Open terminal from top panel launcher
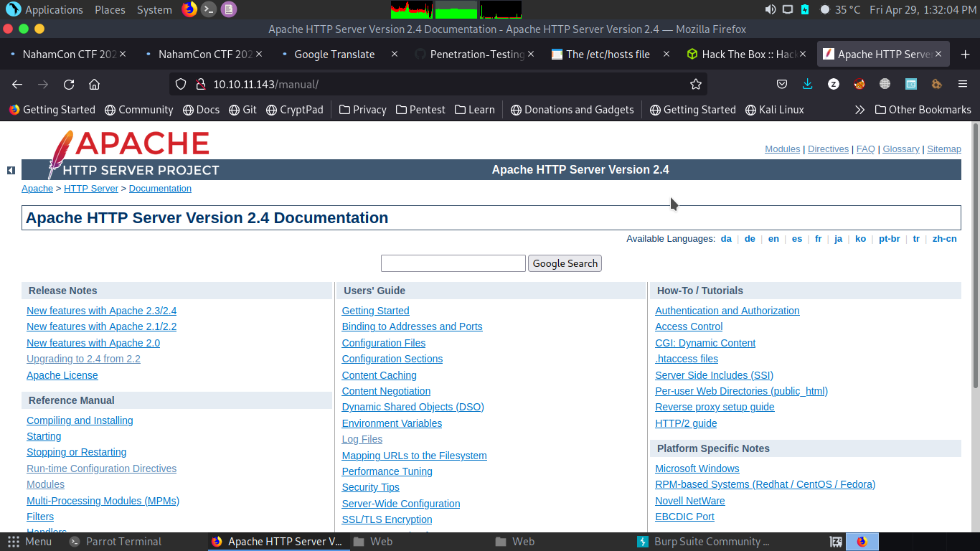This screenshot has height=551, width=980. (x=209, y=9)
